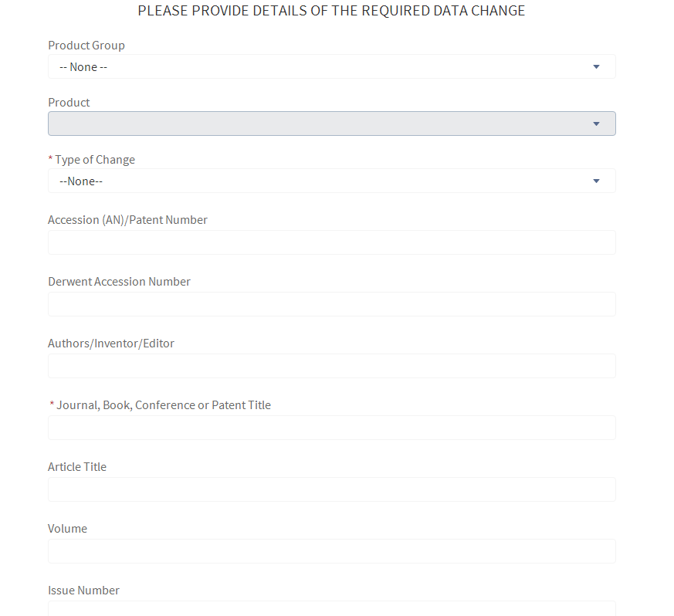Click the Product field's dropdown arrow
Image resolution: width=674 pixels, height=616 pixels.
596,124
